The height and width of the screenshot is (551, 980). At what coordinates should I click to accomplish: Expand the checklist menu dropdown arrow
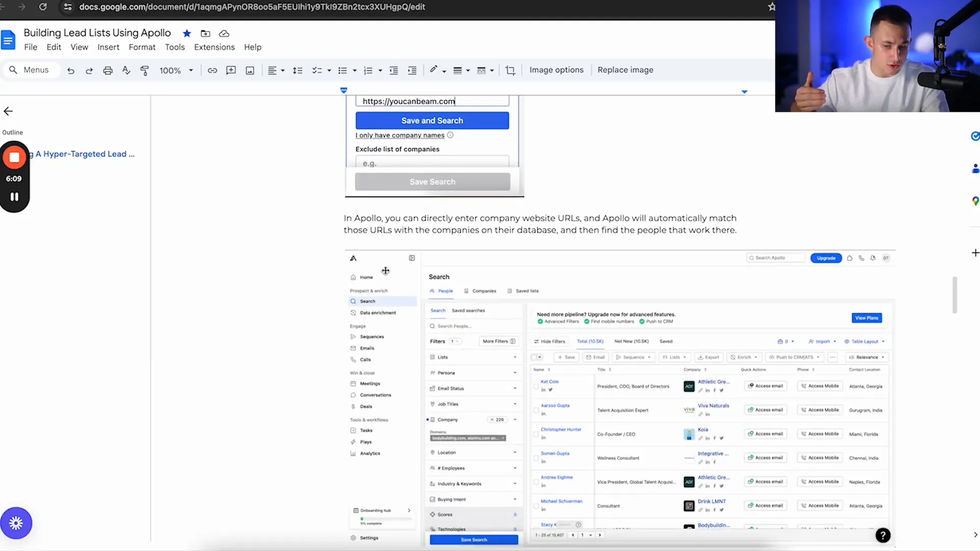tap(329, 71)
